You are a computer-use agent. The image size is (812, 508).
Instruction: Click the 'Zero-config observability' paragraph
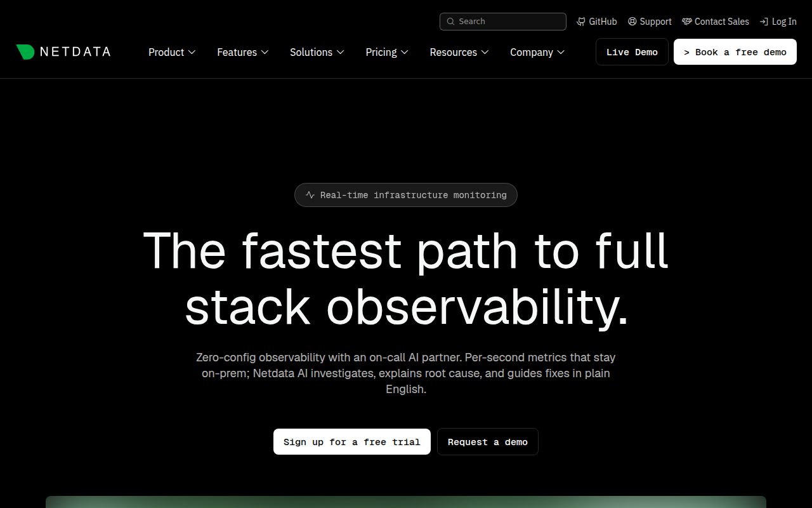pos(406,373)
